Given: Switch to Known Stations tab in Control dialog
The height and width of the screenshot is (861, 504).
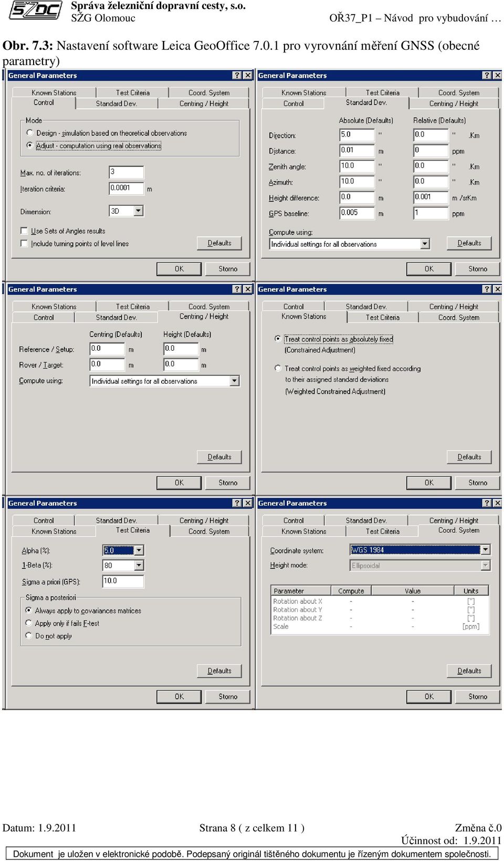Looking at the screenshot, I should click(54, 93).
